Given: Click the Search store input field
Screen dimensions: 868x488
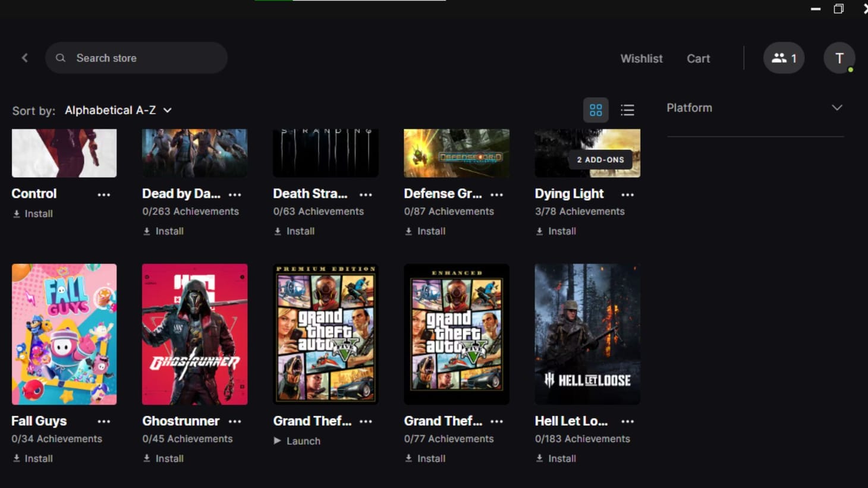Looking at the screenshot, I should (137, 58).
